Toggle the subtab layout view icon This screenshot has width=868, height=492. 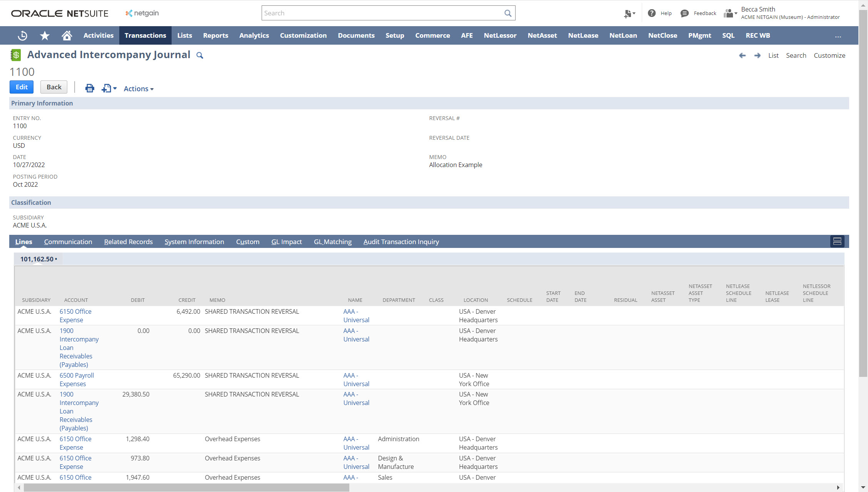(837, 241)
